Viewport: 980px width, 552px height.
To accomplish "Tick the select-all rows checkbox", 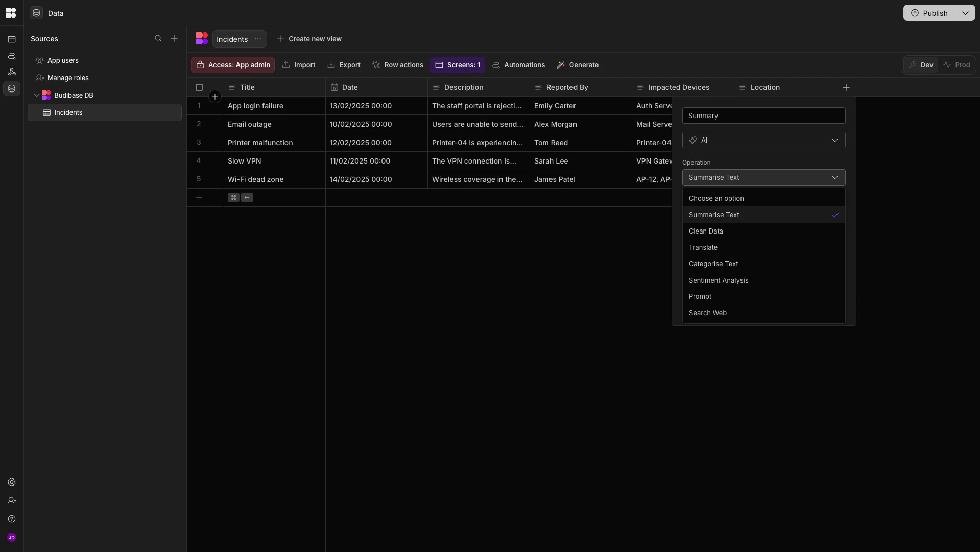I will point(199,87).
